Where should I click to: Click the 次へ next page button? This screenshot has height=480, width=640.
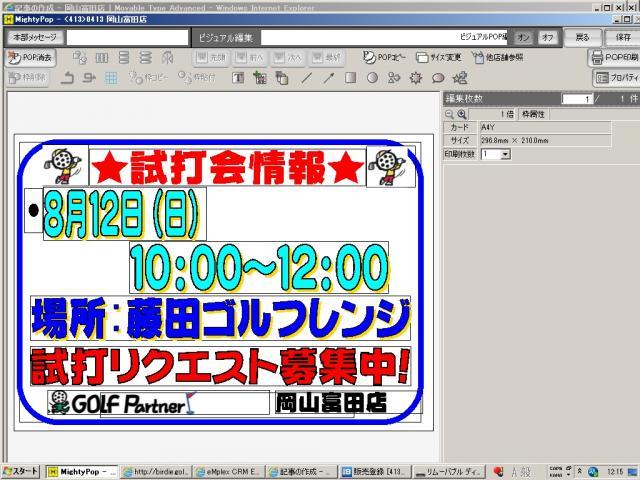(287, 58)
